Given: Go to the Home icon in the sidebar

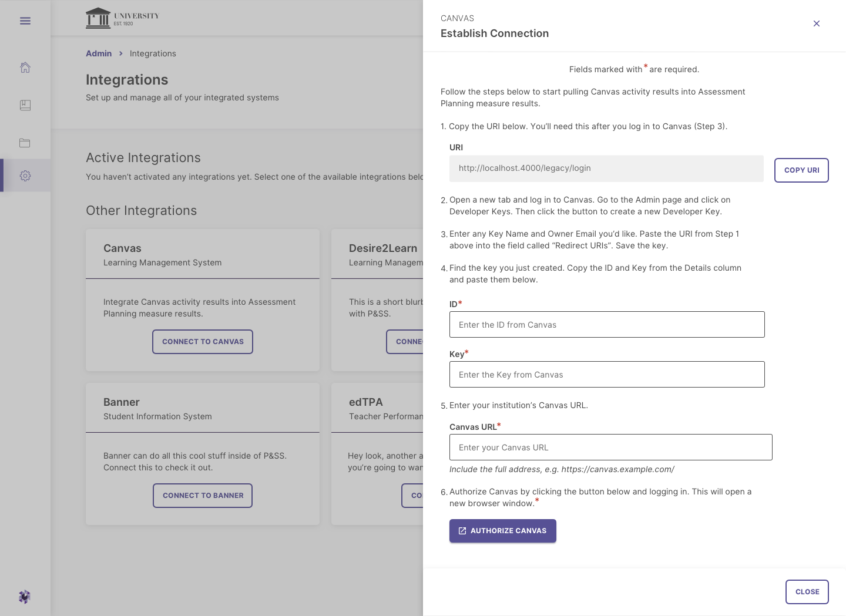Looking at the screenshot, I should (x=25, y=68).
